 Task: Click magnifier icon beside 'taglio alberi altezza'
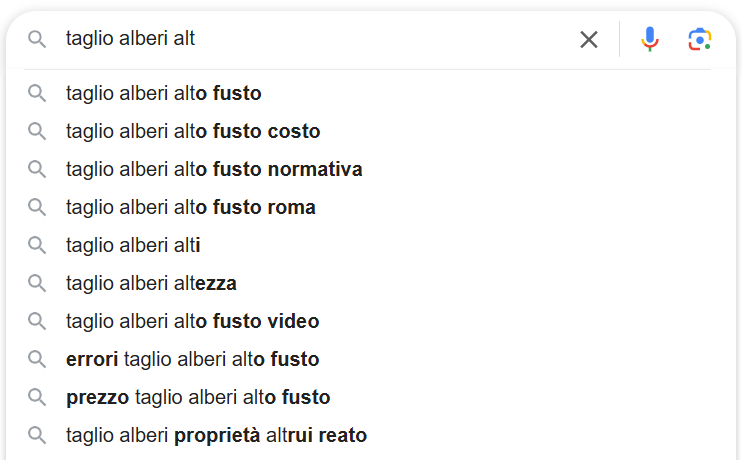(x=37, y=284)
